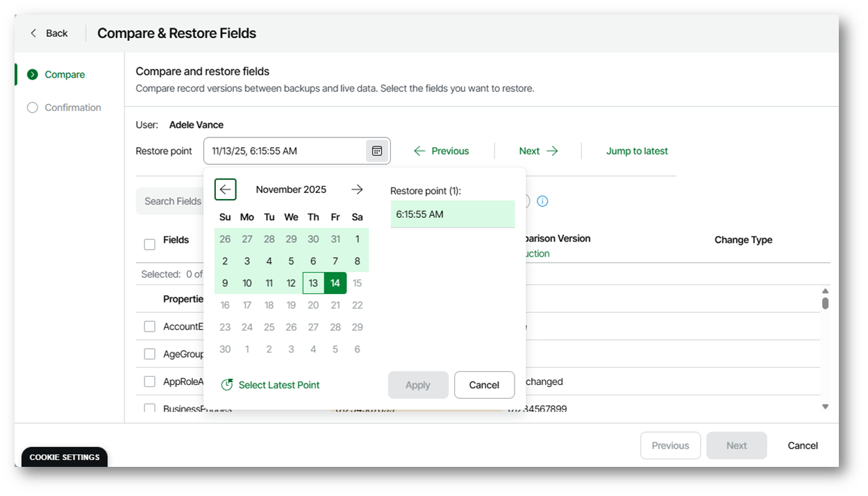The height and width of the screenshot is (496, 868).
Task: Click the Jump to latest link
Action: (x=637, y=151)
